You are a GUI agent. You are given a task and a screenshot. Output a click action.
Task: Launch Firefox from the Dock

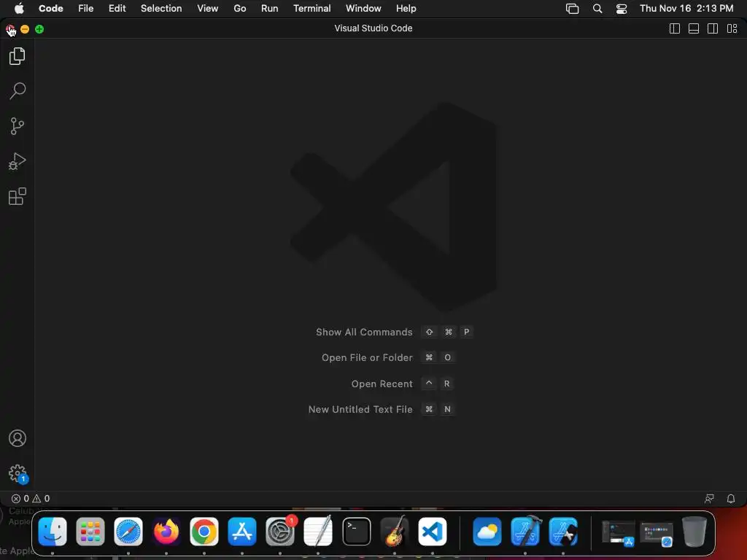(x=166, y=532)
